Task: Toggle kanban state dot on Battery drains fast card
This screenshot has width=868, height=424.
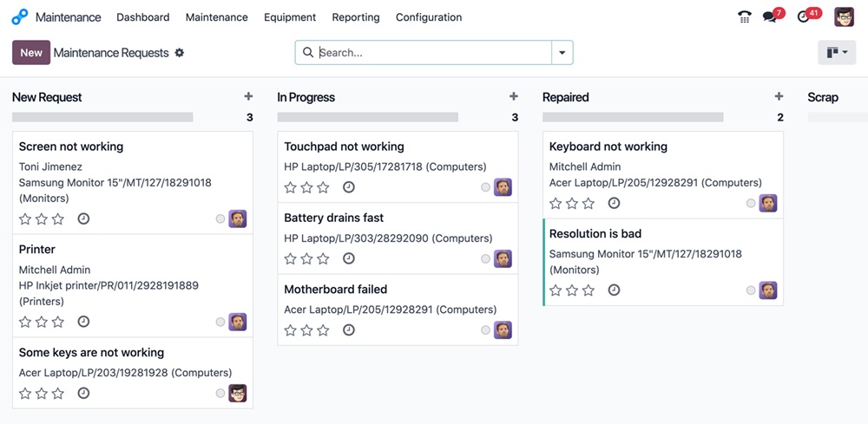Action: pyautogui.click(x=486, y=259)
